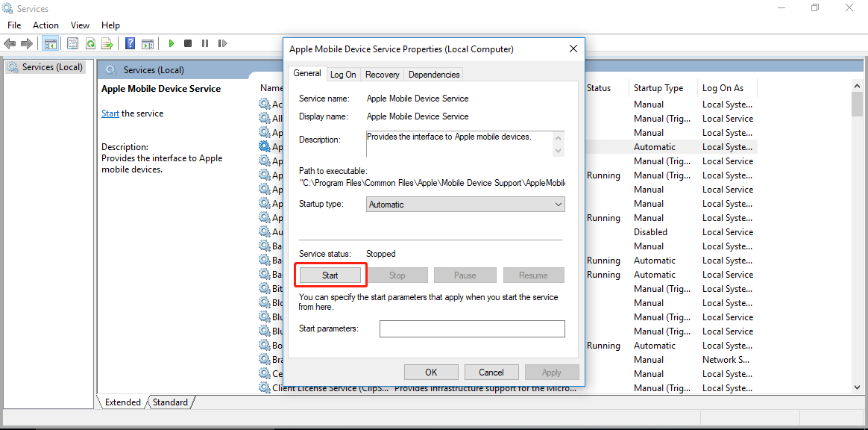868x430 pixels.
Task: Click the Description box up arrow
Action: 558,138
